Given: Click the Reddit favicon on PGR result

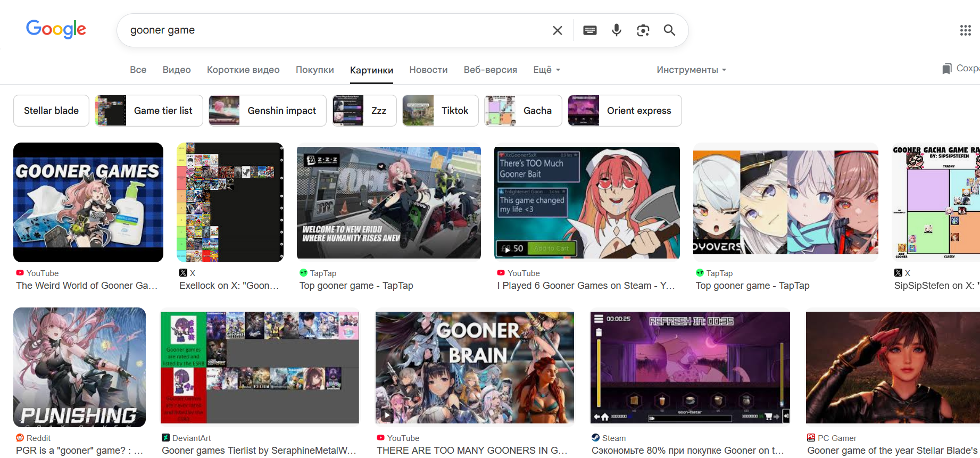Looking at the screenshot, I should point(20,438).
